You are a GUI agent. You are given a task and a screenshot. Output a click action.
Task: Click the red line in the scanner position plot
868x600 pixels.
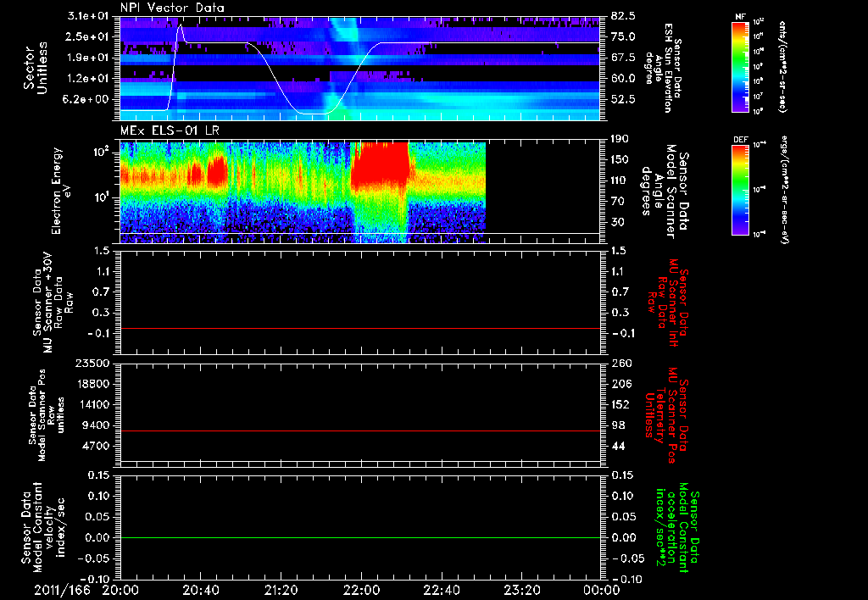click(x=359, y=431)
